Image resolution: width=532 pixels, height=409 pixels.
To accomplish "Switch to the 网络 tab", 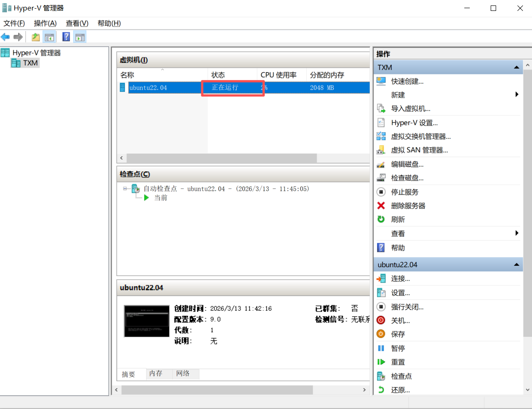I will point(183,374).
